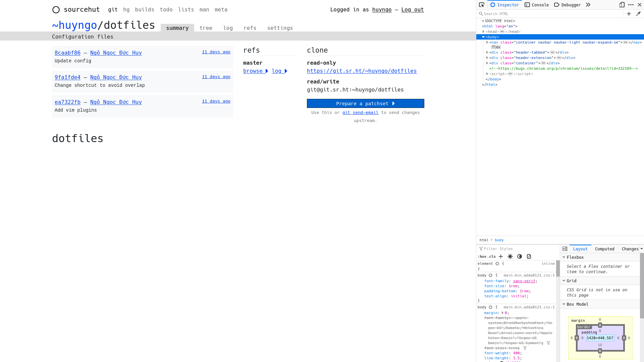Click ellipsis badge in container div
This screenshot has height=362, width=644.
[543, 63]
